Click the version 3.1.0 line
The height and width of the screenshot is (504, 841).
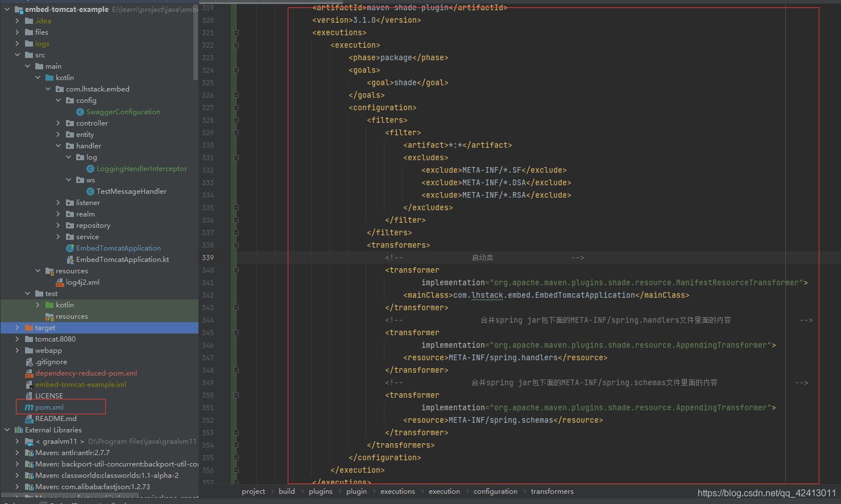[366, 20]
